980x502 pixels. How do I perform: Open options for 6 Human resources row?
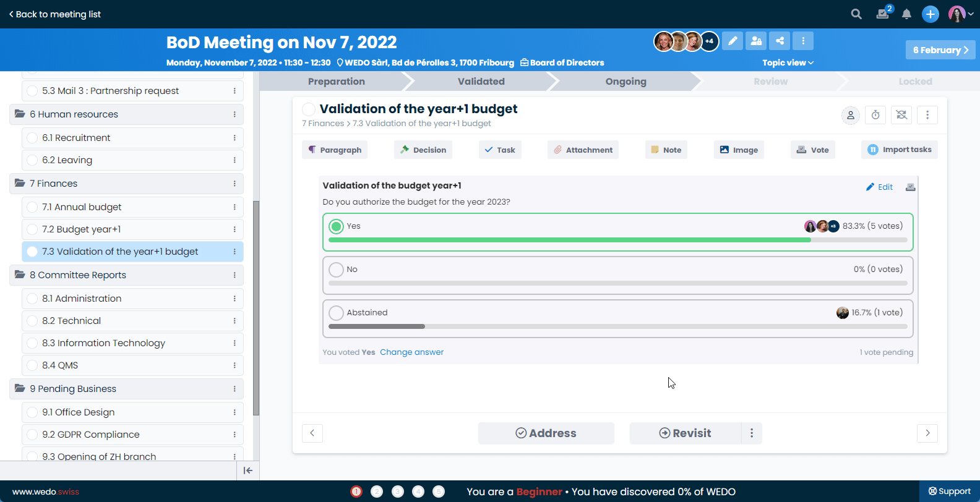234,114
